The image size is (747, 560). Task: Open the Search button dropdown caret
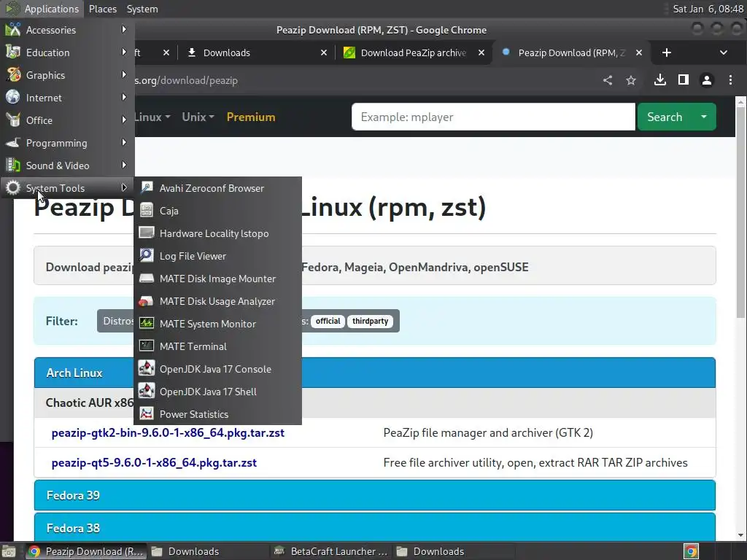704,117
